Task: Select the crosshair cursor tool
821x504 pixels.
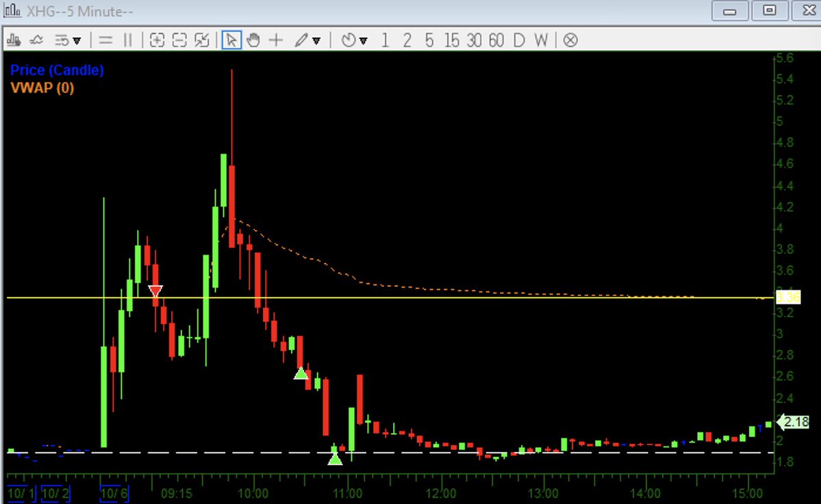Action: coord(276,40)
